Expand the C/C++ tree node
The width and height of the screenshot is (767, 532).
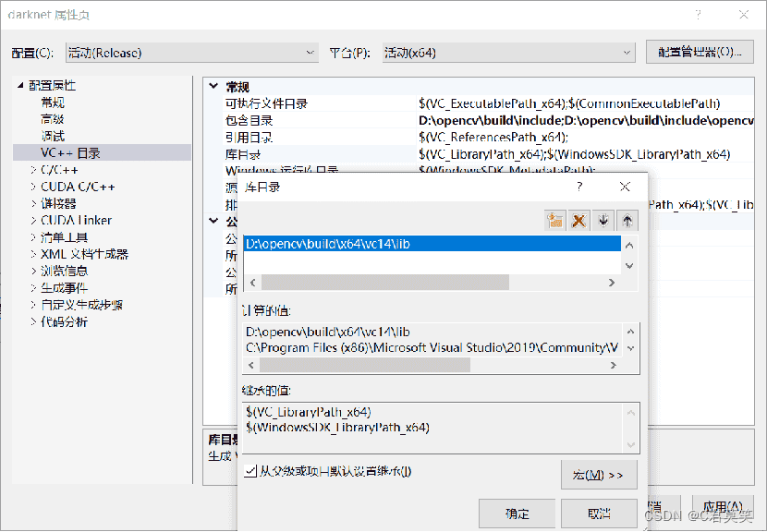pos(32,170)
